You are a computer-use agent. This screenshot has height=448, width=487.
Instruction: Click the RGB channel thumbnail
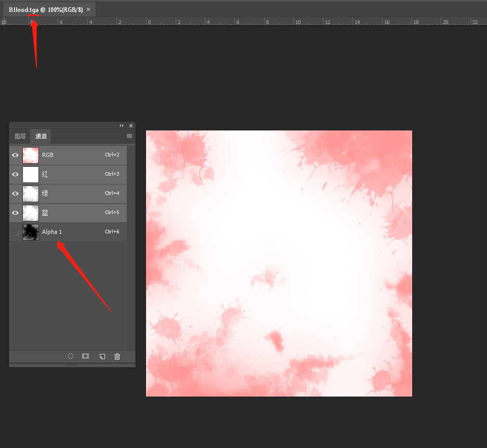[x=31, y=155]
